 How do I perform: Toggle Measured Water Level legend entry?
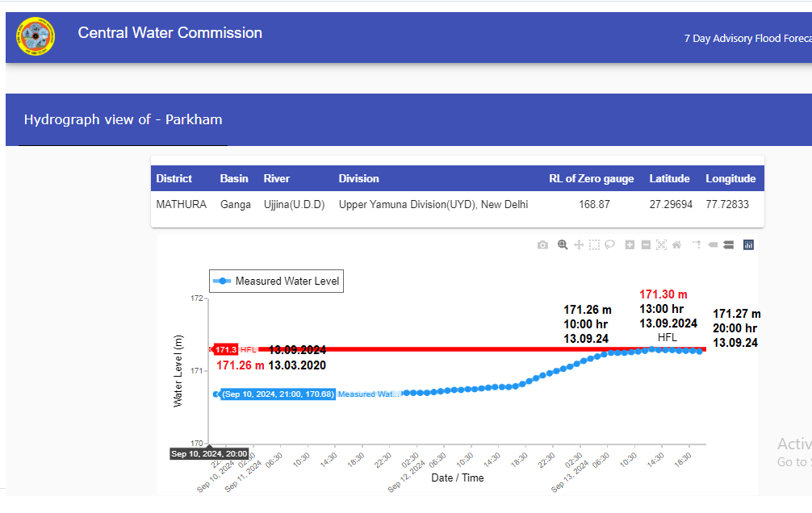point(276,282)
